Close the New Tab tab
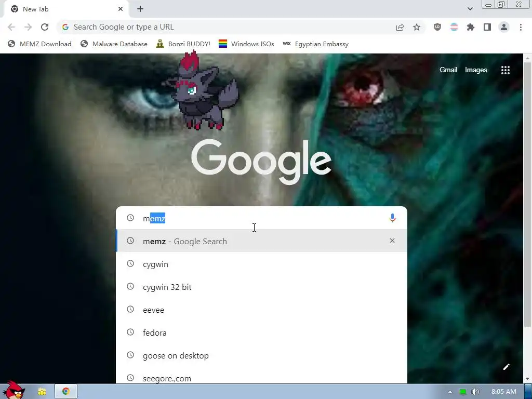Viewport: 532px width, 399px height. pos(121,9)
